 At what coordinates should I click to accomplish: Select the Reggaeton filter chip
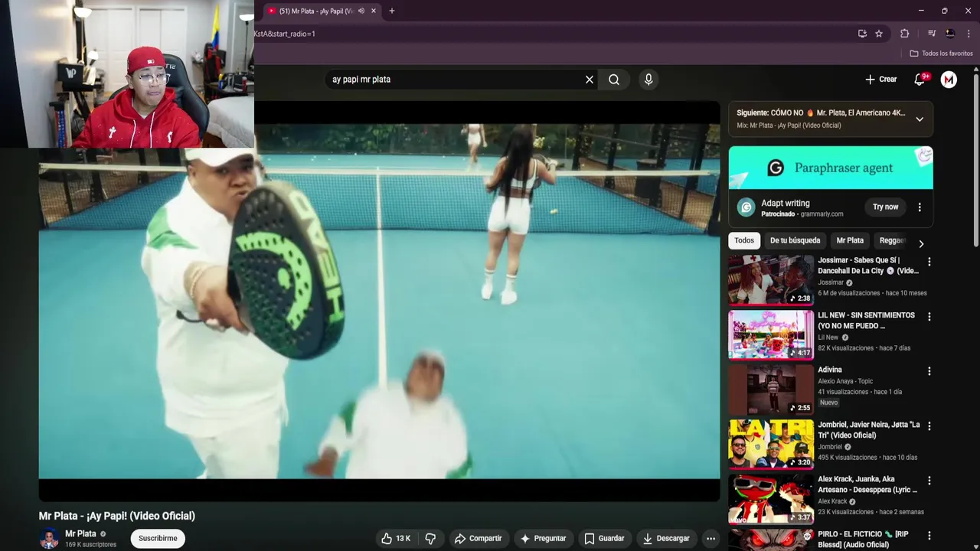tap(892, 240)
